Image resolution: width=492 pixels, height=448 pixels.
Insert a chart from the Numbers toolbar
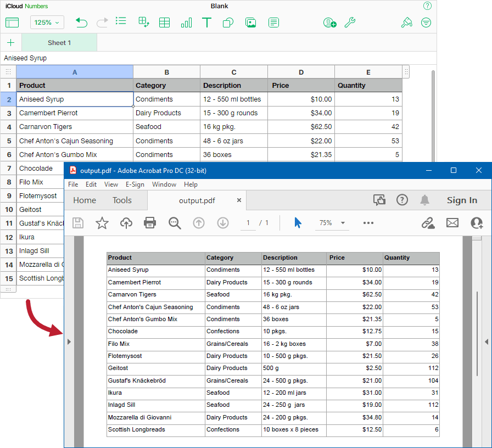pos(186,23)
